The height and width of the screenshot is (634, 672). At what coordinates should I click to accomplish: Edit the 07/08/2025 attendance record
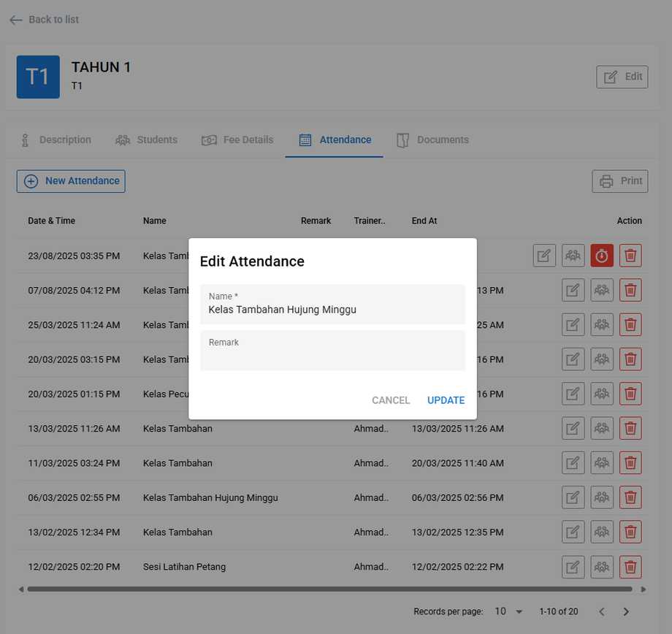pyautogui.click(x=573, y=291)
